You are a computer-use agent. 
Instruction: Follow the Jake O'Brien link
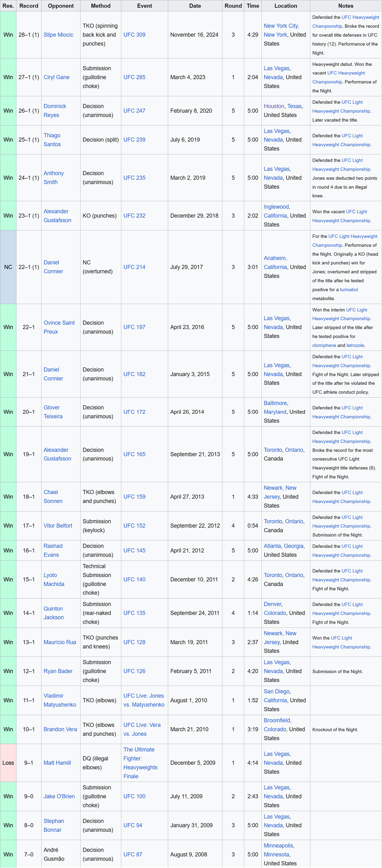tap(59, 796)
